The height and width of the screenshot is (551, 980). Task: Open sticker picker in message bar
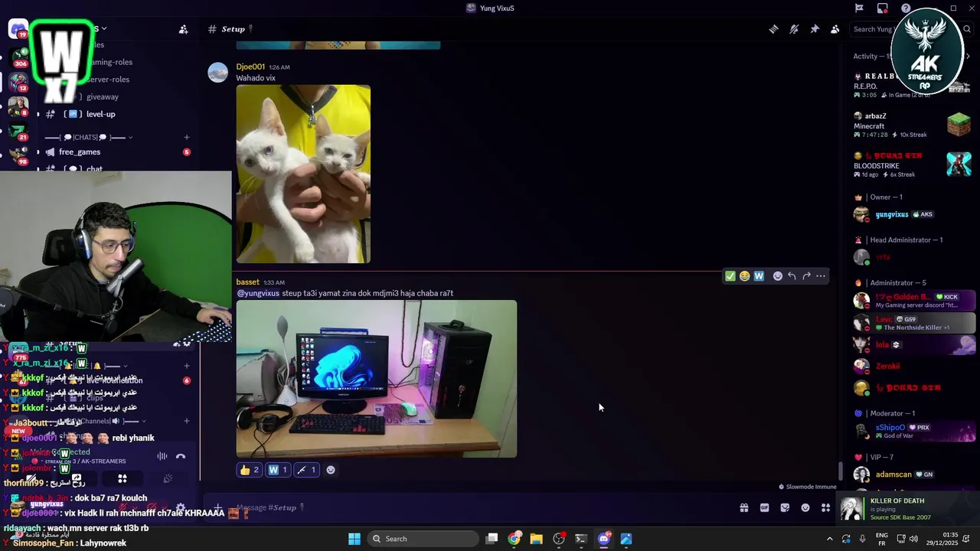pyautogui.click(x=785, y=507)
